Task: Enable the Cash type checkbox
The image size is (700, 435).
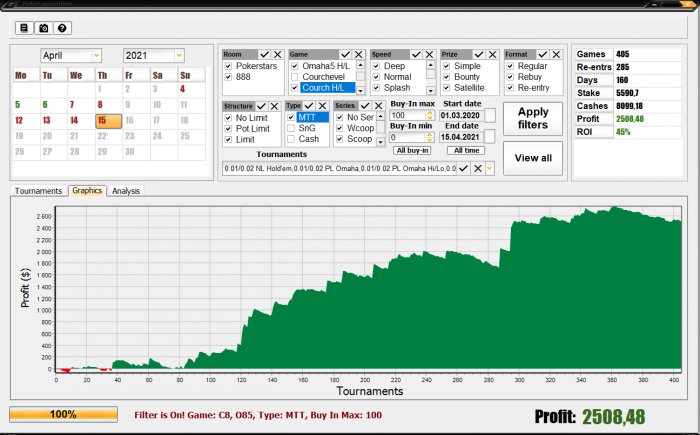Action: click(x=291, y=139)
